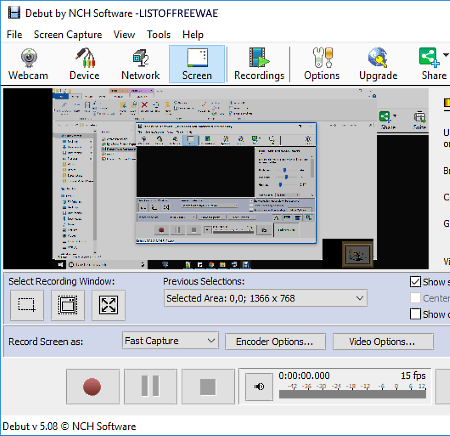Click Record Screen as label
This screenshot has height=436, width=450.
(46, 342)
